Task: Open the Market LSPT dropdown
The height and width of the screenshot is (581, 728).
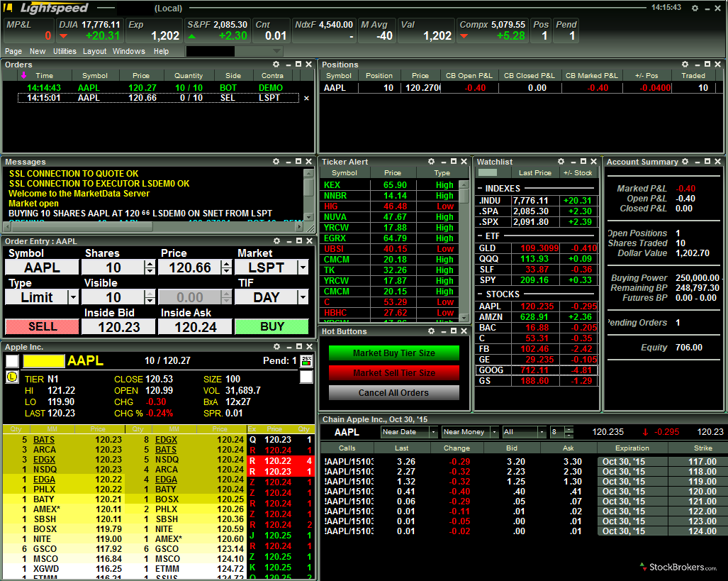Action: click(x=303, y=267)
